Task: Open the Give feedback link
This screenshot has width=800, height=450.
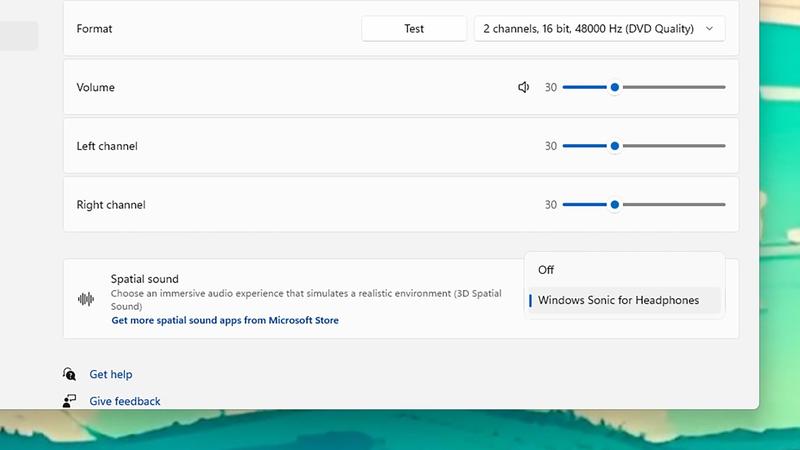Action: [x=125, y=401]
